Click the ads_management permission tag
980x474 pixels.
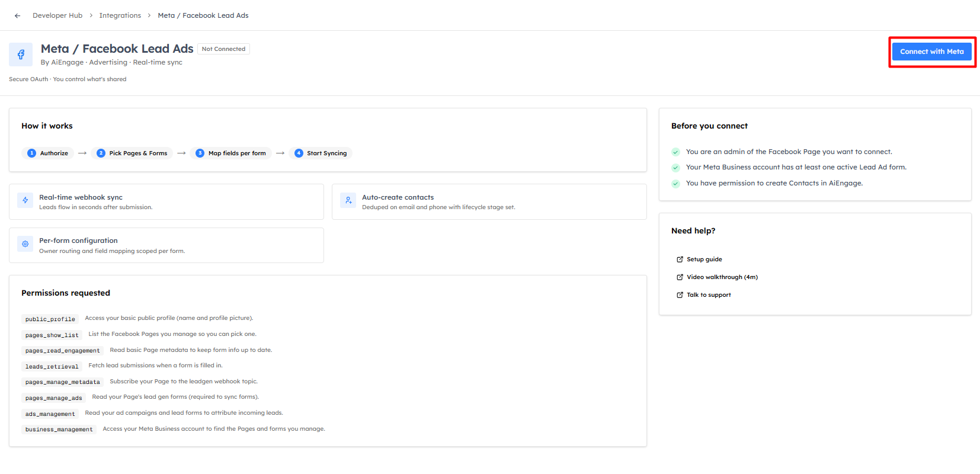pyautogui.click(x=50, y=414)
